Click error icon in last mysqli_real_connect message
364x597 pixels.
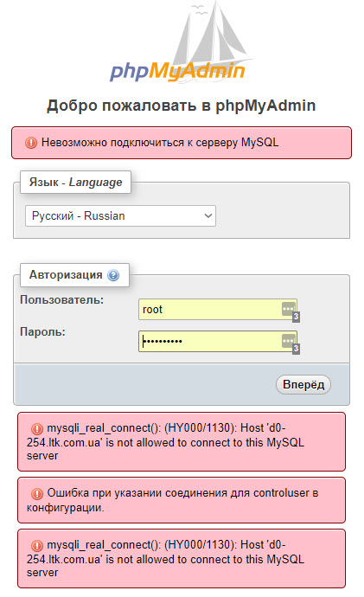click(37, 546)
